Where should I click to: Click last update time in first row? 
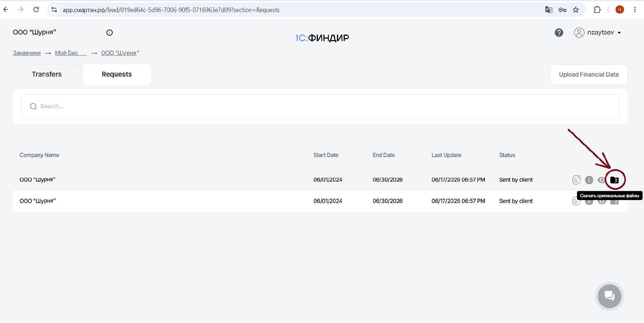point(458,179)
